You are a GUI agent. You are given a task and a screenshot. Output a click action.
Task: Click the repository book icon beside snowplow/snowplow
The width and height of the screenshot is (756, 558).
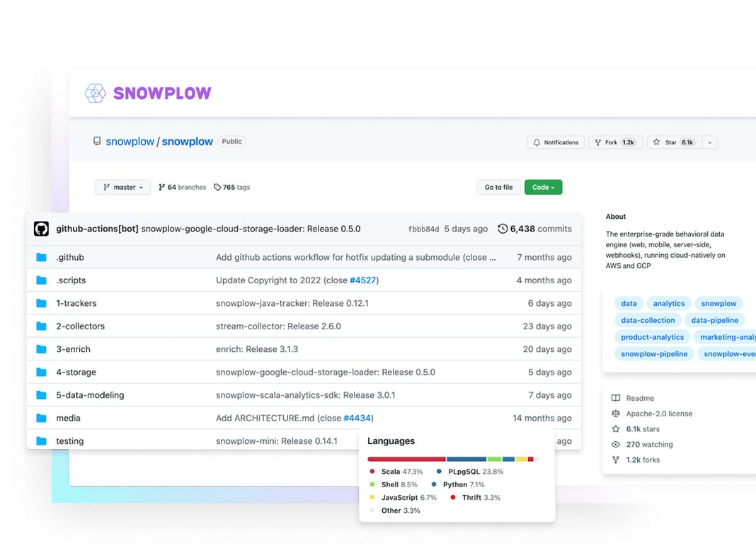(97, 142)
